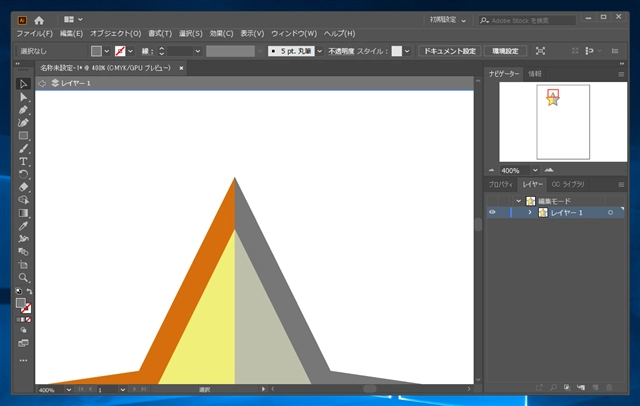The height and width of the screenshot is (406, 640).
Task: Change the screen mode icon
Action: tap(23, 343)
